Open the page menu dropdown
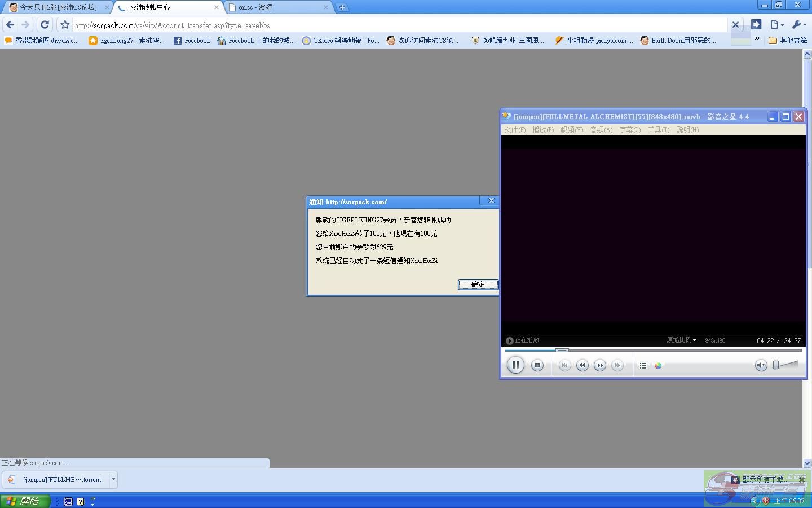The height and width of the screenshot is (508, 812). 778,25
